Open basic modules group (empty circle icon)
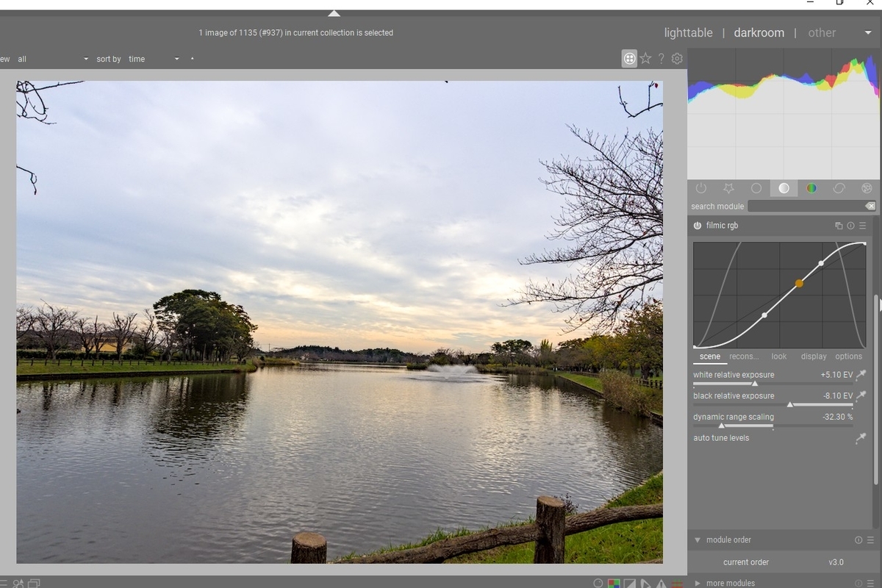Screen dimensions: 882x588 point(756,189)
